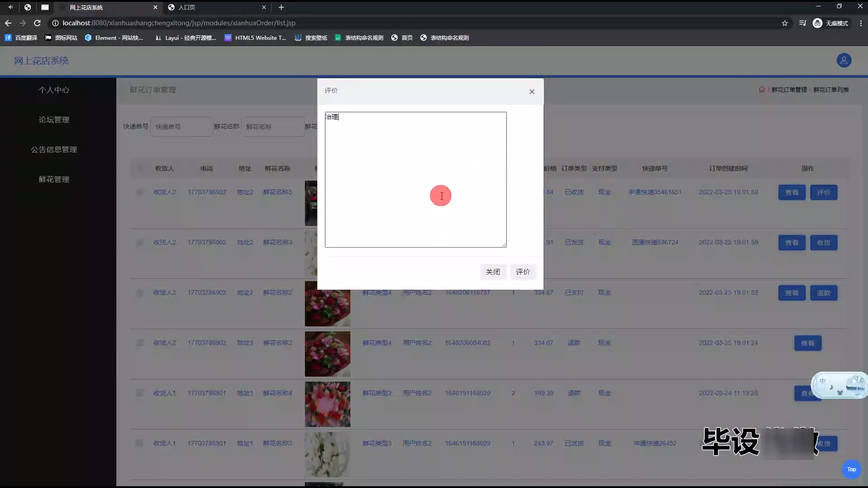Go back with the browser back arrow
Image resolution: width=868 pixels, height=488 pixels.
coord(8,23)
